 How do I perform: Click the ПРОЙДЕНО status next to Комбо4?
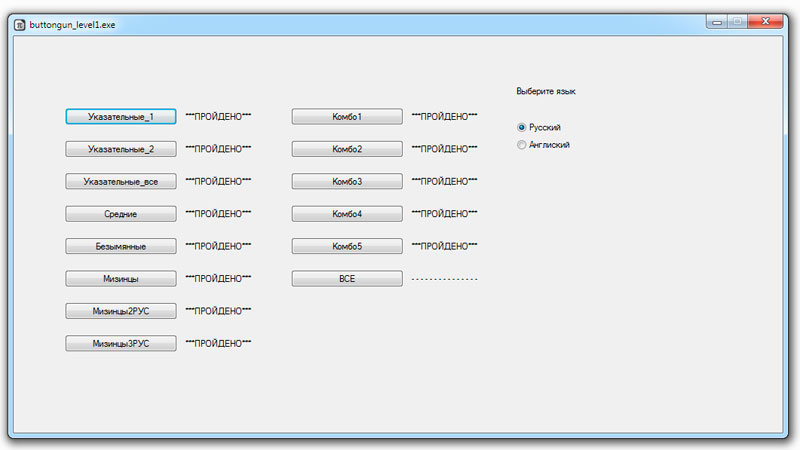(x=444, y=214)
